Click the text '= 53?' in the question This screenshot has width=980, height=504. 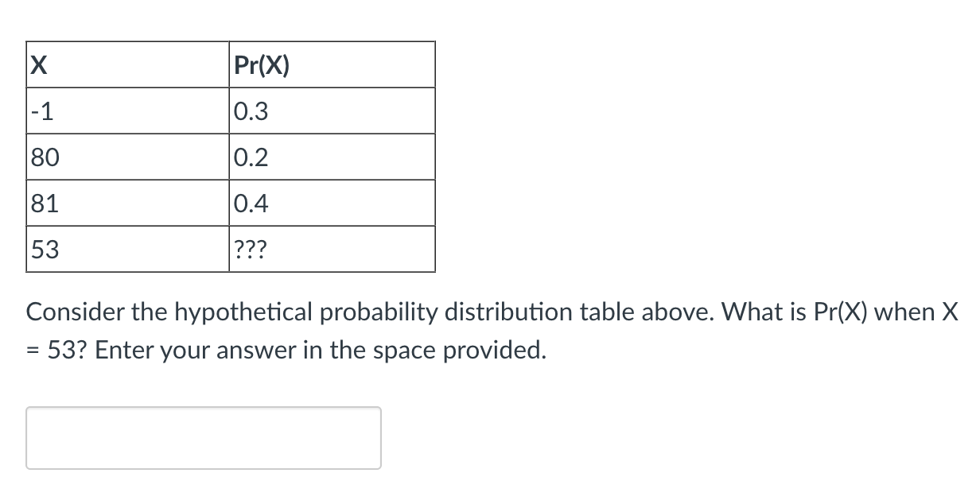[55, 350]
